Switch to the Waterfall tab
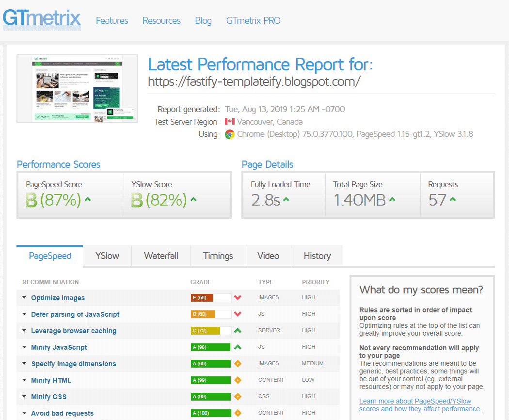This screenshot has width=509, height=420. (161, 256)
